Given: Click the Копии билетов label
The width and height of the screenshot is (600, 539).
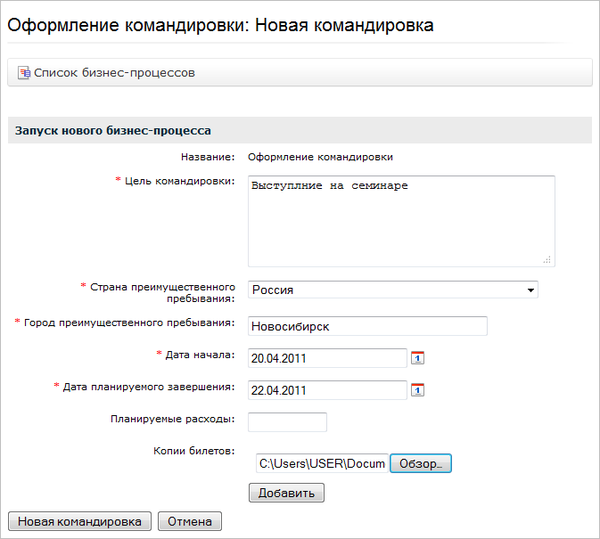Looking at the screenshot, I should [193, 451].
